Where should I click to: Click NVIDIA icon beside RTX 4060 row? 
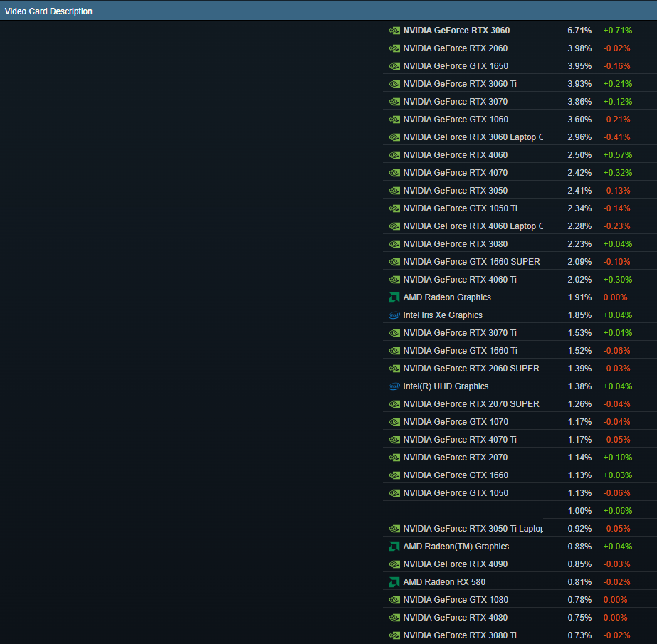394,155
